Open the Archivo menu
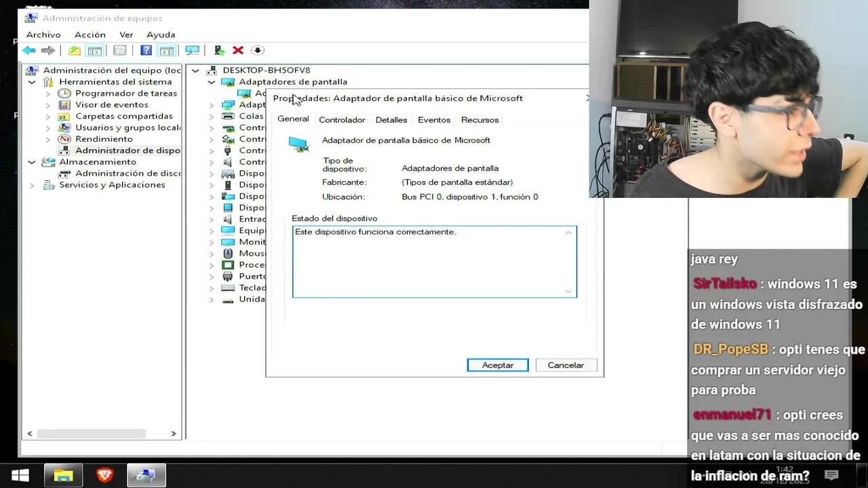 [43, 35]
